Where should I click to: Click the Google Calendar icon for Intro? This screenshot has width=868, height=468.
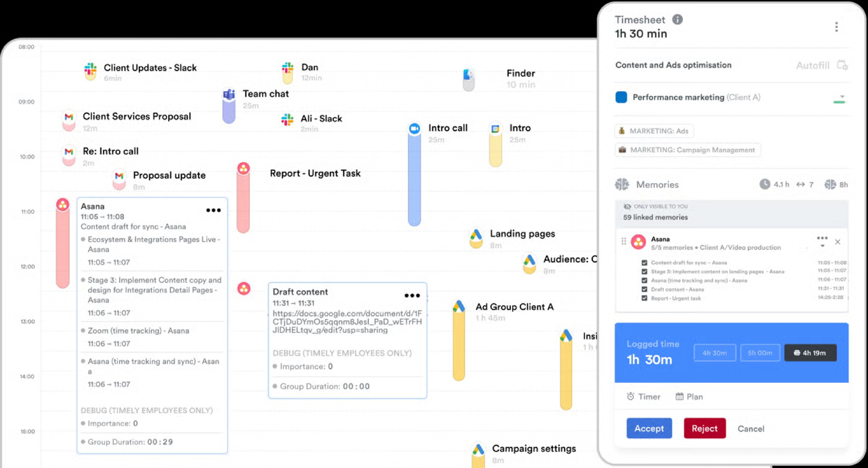point(495,129)
